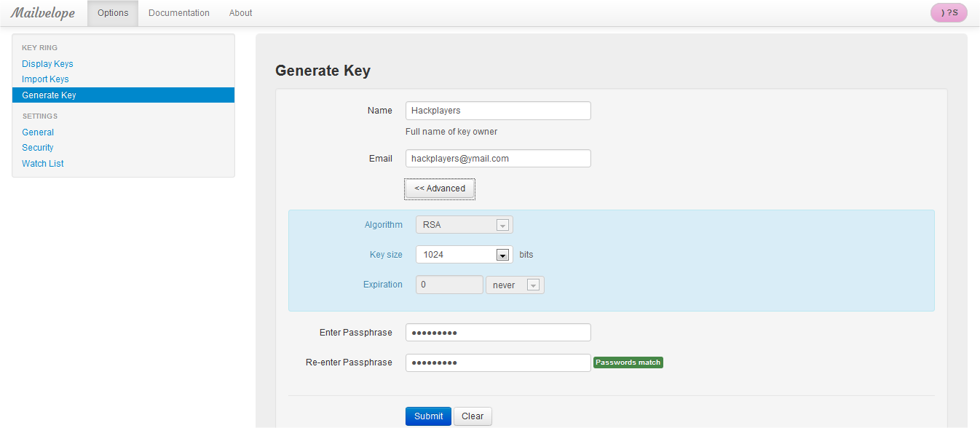Open the Algorithm dropdown

click(464, 225)
